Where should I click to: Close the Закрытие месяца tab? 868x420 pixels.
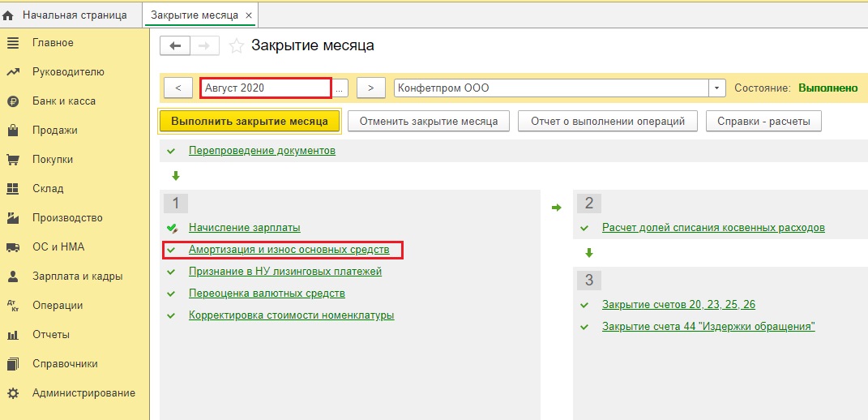coord(249,15)
